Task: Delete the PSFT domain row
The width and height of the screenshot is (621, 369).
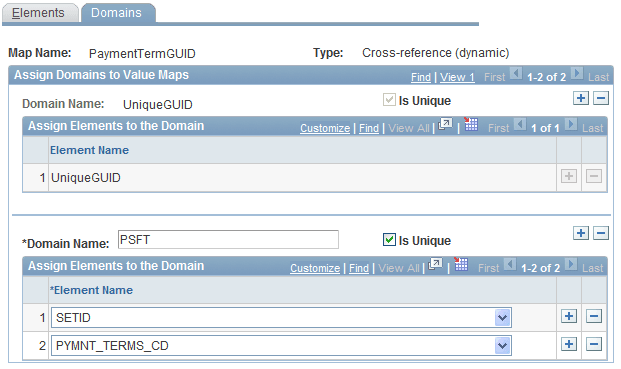Action: [601, 233]
